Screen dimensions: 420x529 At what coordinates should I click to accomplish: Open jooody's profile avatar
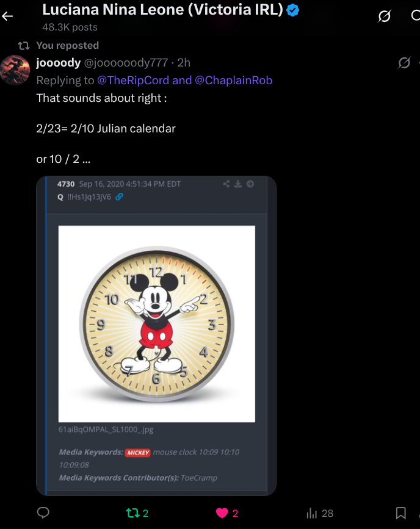(x=15, y=70)
